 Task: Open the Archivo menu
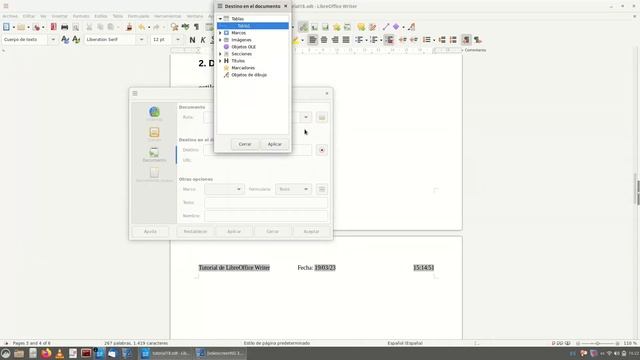[10, 16]
